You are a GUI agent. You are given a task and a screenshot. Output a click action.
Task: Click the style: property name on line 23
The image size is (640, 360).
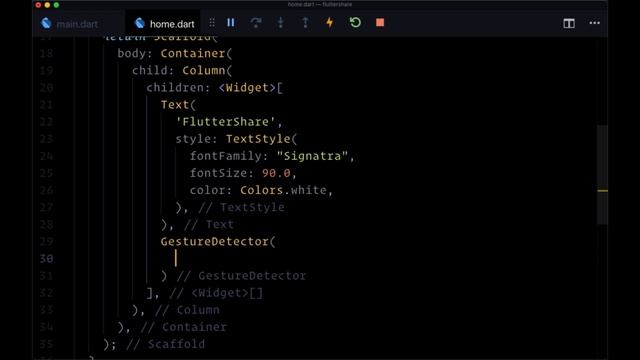click(x=196, y=139)
